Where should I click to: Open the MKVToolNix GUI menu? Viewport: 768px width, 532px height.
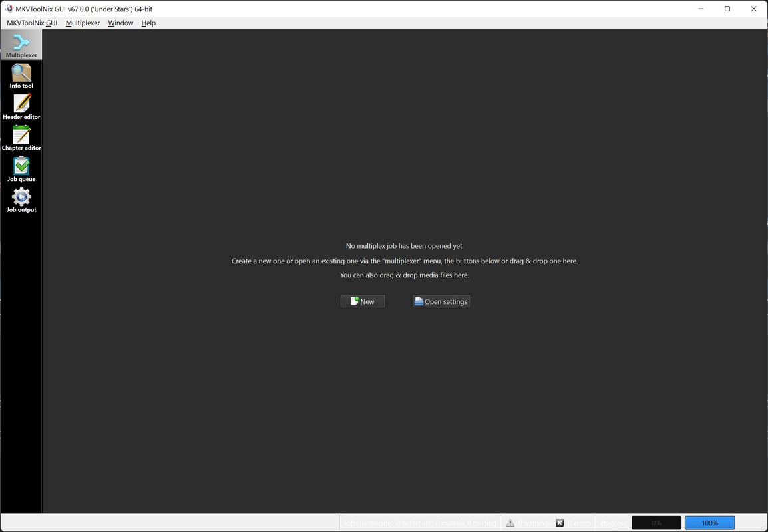32,23
